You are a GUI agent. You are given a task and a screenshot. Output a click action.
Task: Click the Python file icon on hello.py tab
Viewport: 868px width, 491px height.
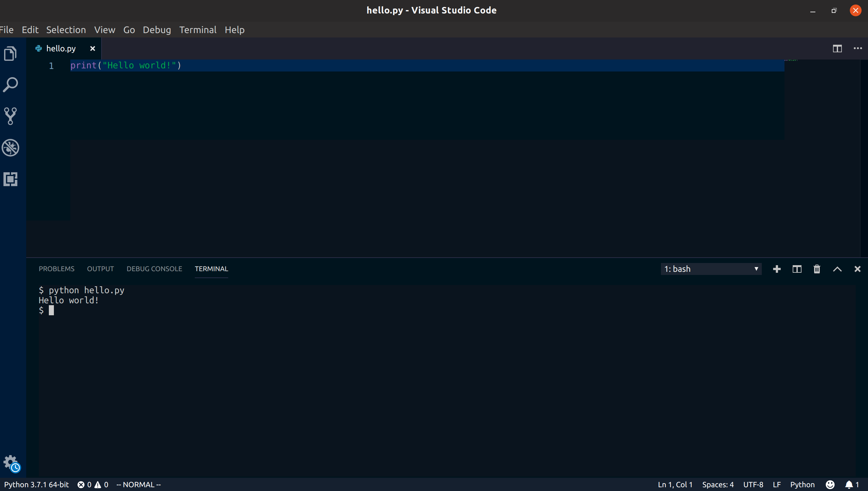tap(38, 49)
